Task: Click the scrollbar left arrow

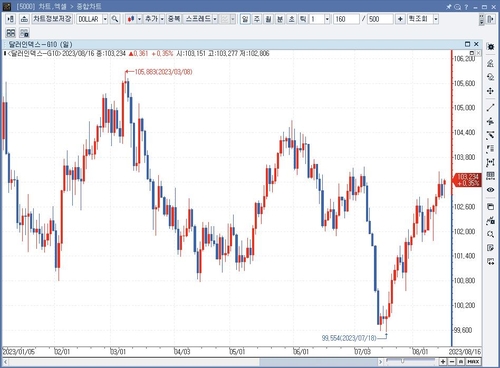Action: (x=6, y=362)
